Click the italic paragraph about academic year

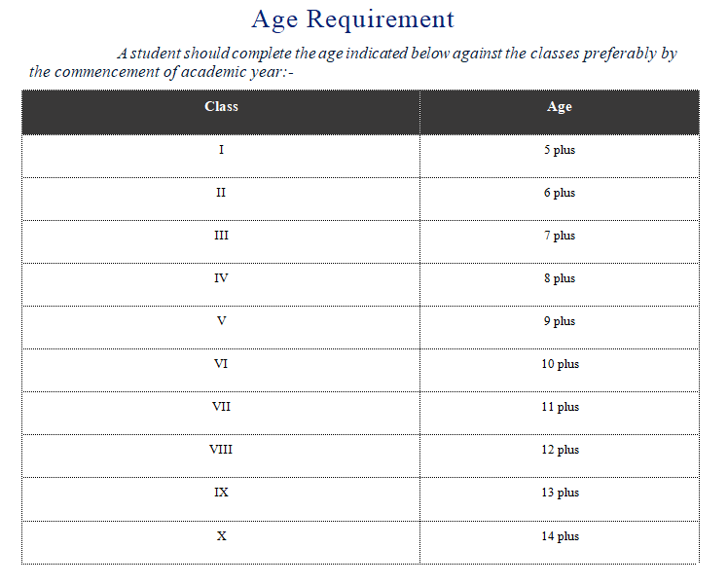(x=353, y=62)
